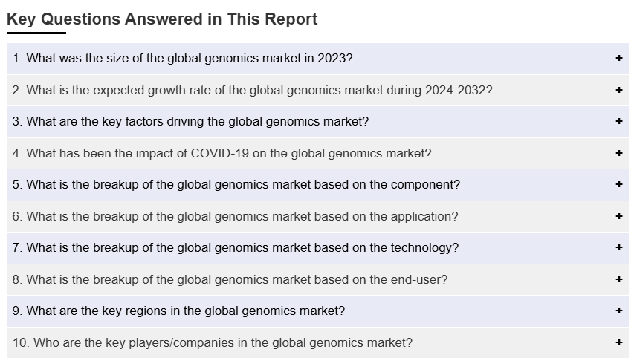Screen dimensions: 637x364
Task: Click plus icon for question 1 on market size
Action: point(618,58)
